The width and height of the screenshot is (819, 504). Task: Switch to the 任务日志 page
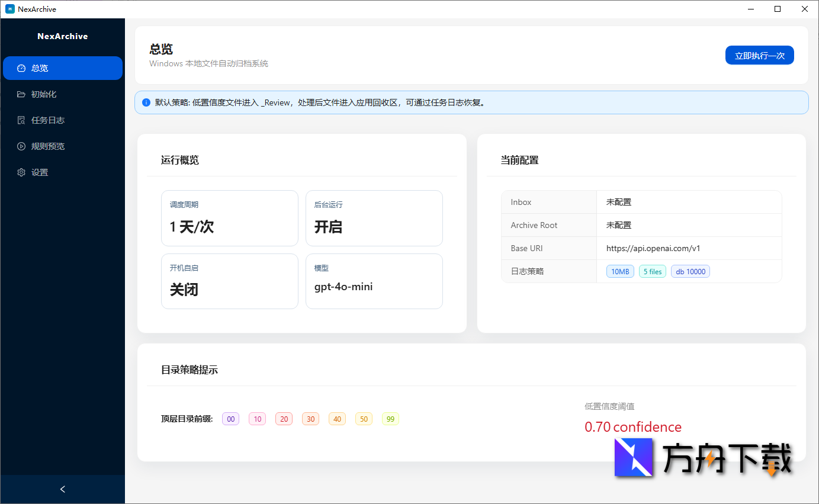coord(47,120)
